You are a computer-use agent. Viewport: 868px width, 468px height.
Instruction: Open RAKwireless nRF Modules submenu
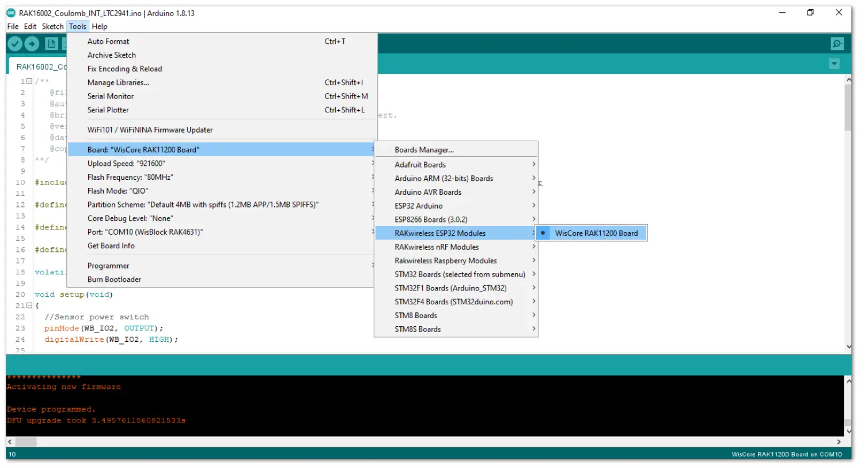[x=456, y=247]
